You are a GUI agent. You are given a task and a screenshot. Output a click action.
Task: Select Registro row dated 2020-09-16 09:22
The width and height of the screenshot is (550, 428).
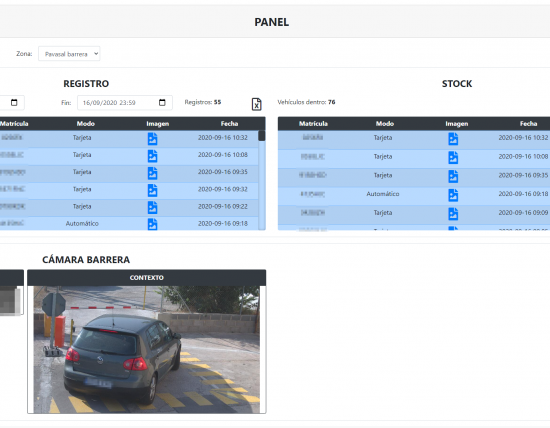click(x=129, y=207)
